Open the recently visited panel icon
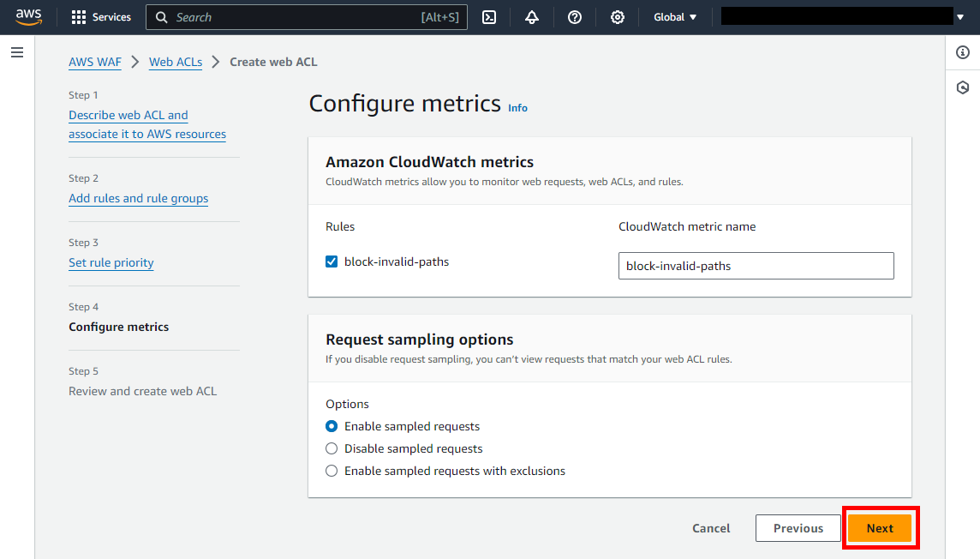Viewport: 980px width, 559px height. coord(963,87)
